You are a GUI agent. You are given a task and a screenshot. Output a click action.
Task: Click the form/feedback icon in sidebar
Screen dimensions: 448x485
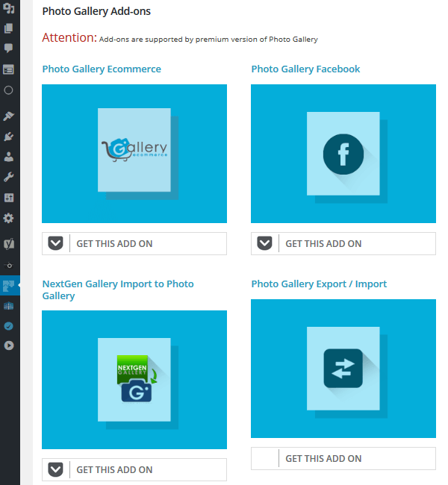click(x=9, y=69)
